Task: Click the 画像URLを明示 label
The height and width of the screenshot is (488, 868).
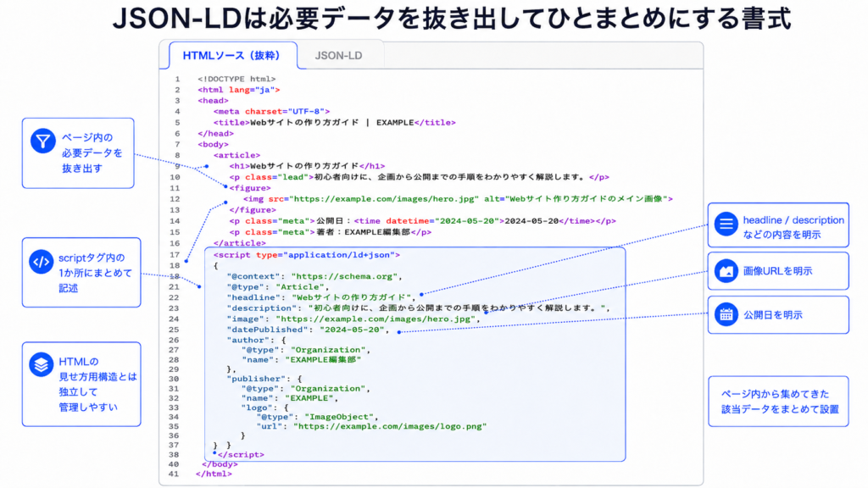Action: pos(777,271)
